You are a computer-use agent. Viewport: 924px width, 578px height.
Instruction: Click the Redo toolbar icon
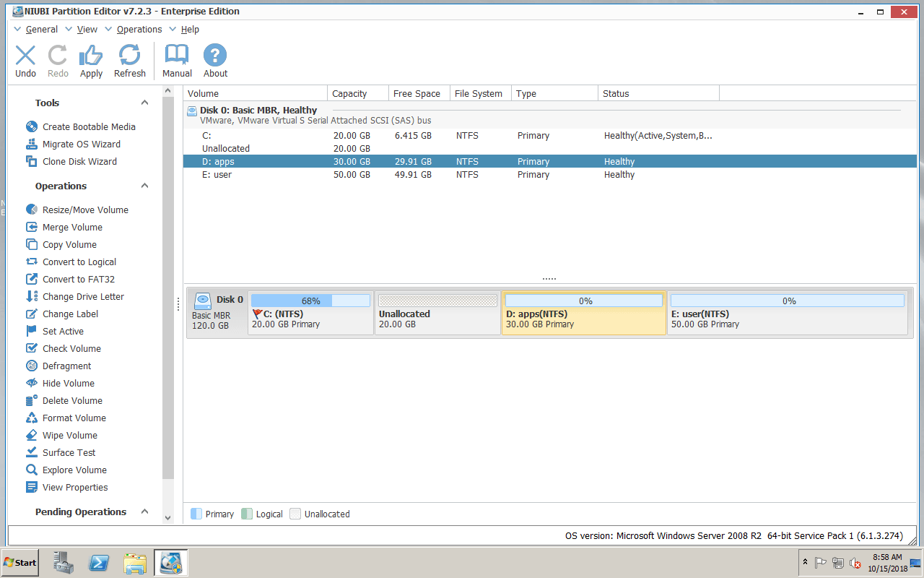(58, 61)
